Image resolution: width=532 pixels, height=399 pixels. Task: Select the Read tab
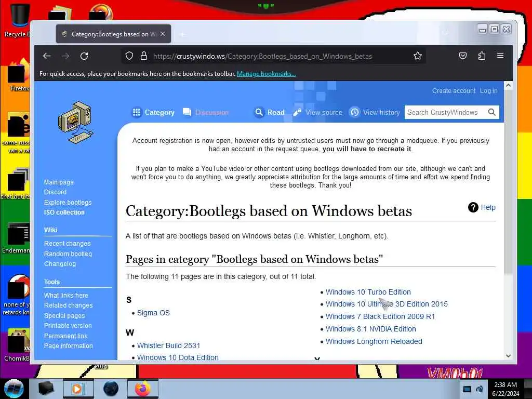pos(270,112)
